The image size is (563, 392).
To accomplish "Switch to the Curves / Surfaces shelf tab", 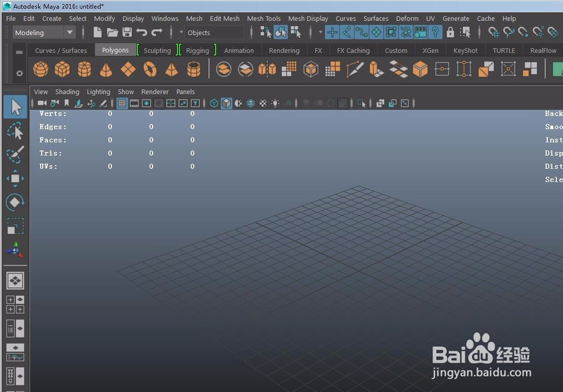I will [x=61, y=50].
